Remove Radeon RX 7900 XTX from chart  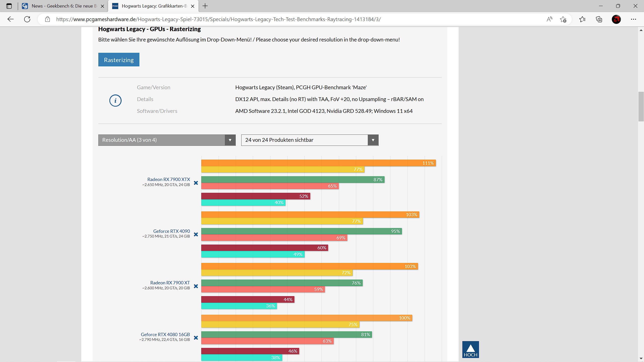(196, 183)
